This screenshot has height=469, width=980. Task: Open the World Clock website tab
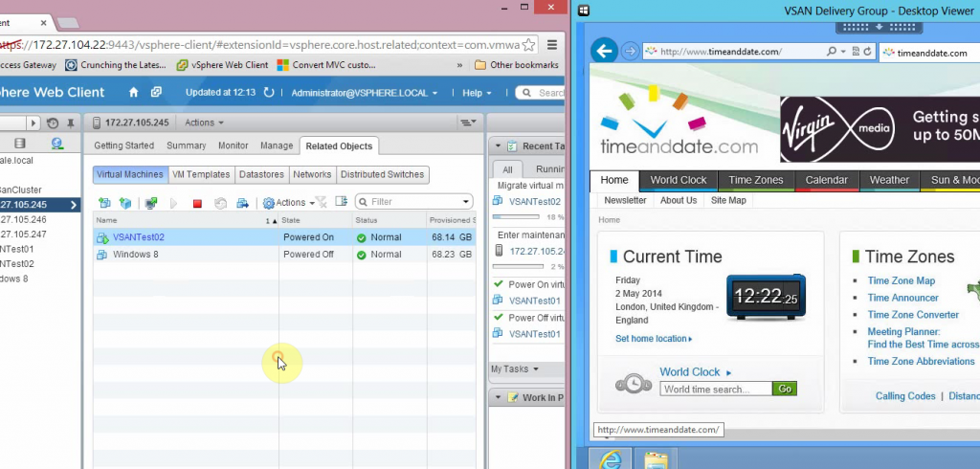pyautogui.click(x=678, y=180)
